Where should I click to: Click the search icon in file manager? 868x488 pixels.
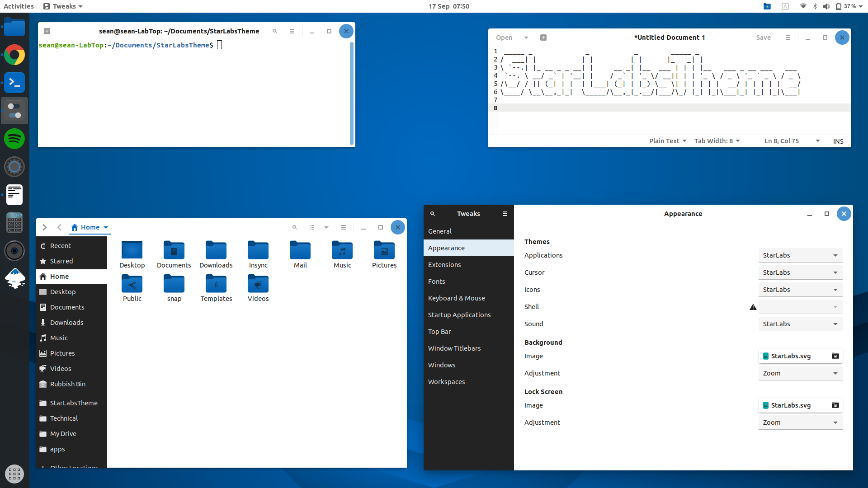295,227
